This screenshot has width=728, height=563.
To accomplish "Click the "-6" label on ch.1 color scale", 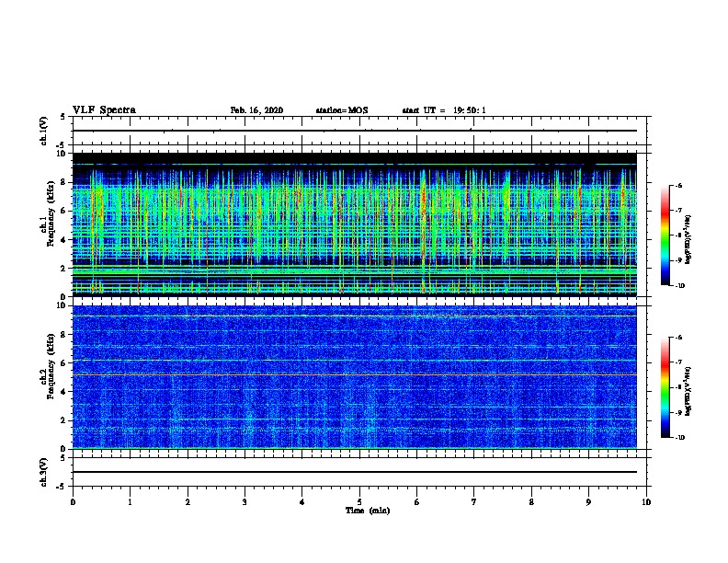I will click(x=678, y=185).
